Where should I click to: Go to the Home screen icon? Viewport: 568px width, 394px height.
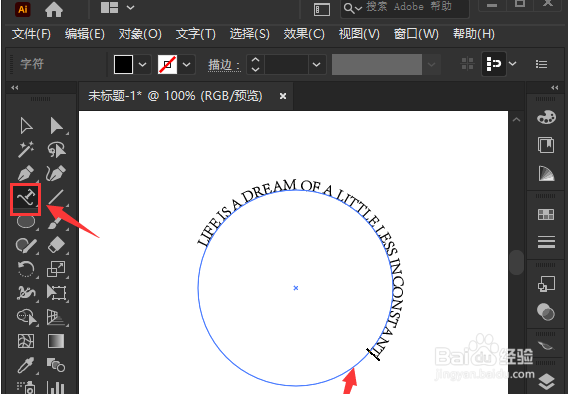(x=54, y=9)
